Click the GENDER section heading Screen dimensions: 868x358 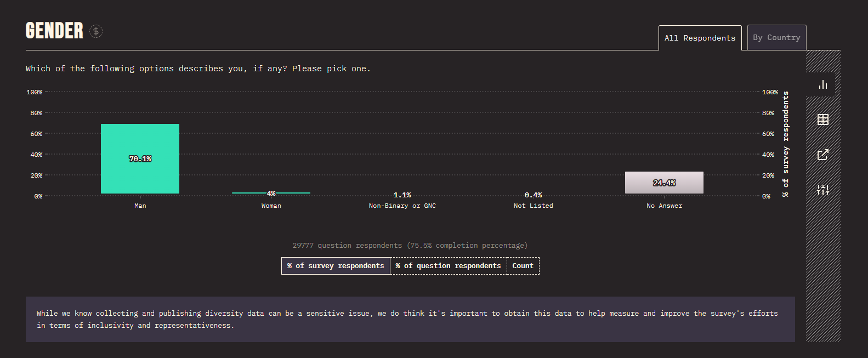[x=54, y=31]
